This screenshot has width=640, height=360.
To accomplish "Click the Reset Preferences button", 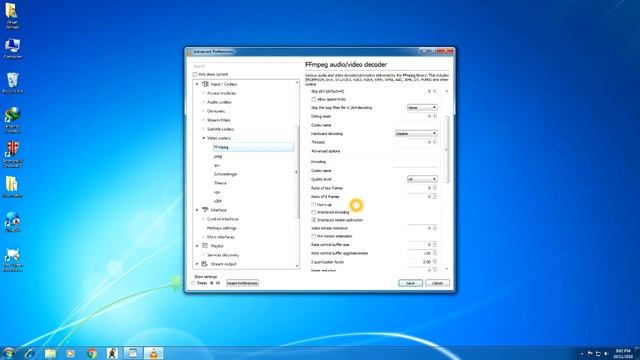I will click(242, 283).
